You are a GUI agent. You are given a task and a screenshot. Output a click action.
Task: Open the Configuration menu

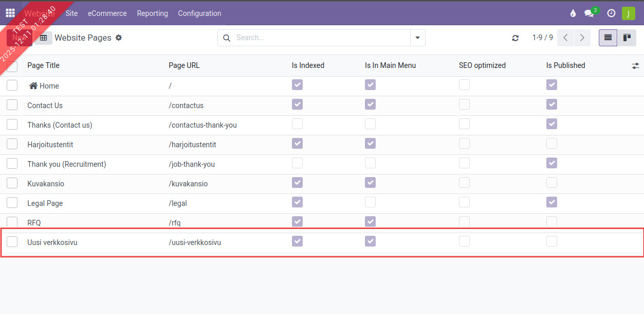click(x=199, y=13)
